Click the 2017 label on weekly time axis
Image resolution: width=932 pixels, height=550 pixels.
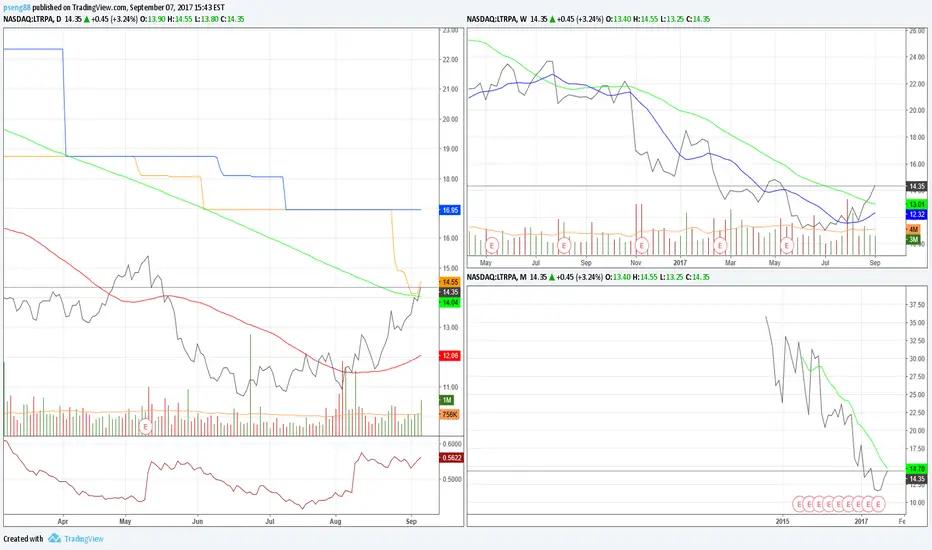tap(680, 262)
